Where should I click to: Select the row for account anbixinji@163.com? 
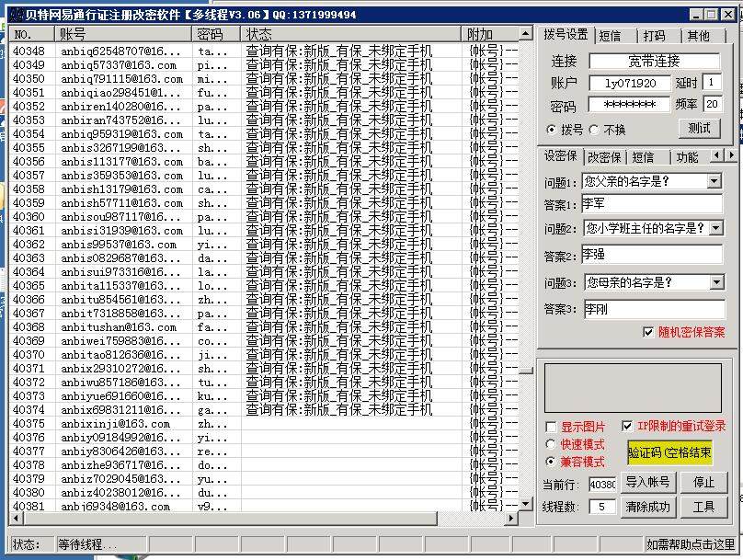click(x=115, y=424)
